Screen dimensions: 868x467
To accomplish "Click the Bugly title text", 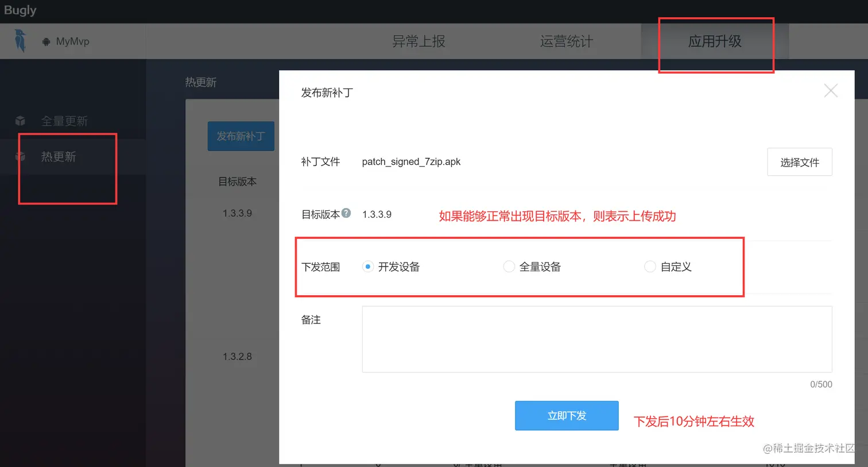I will point(20,10).
